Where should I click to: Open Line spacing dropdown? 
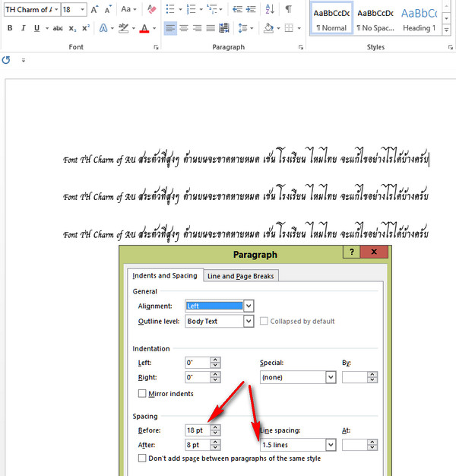point(331,445)
